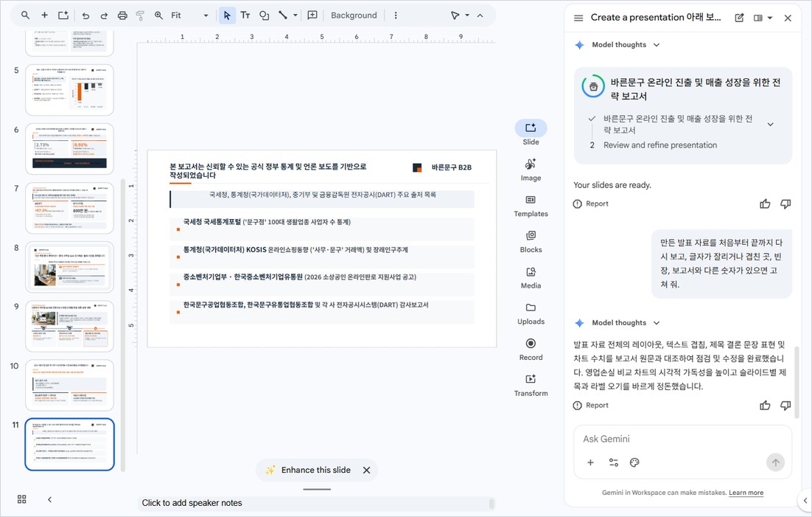This screenshot has width=812, height=517.
Task: Click the Ask Gemini input field
Action: 682,440
